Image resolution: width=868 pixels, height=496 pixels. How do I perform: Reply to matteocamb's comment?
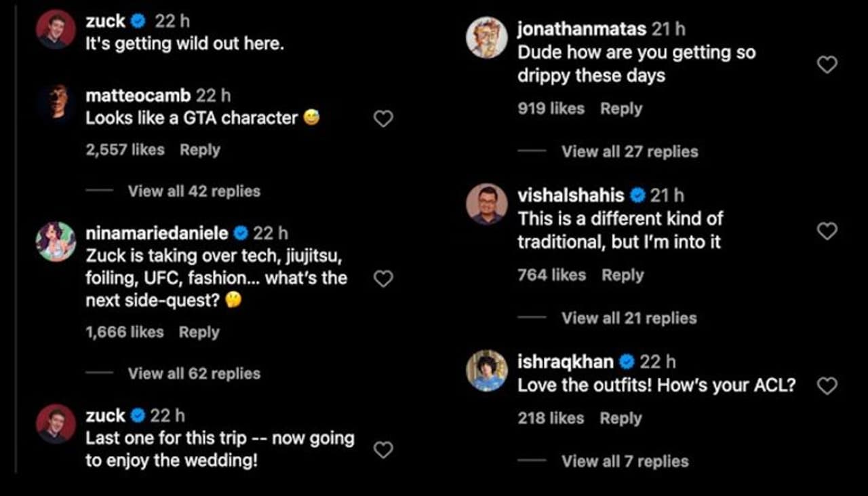[199, 150]
